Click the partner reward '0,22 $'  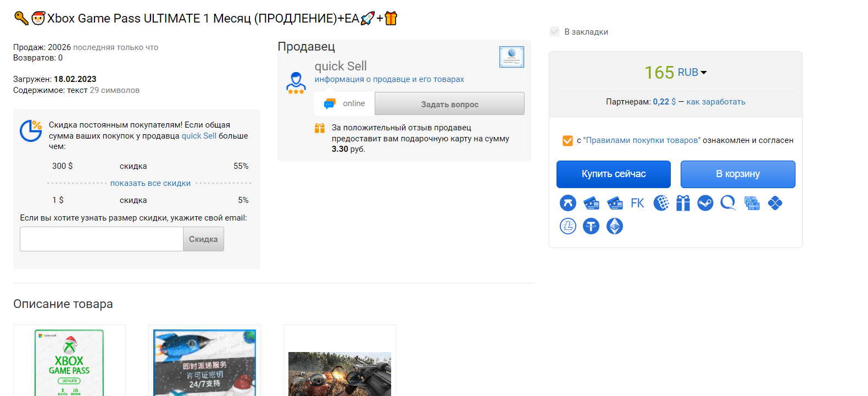(x=665, y=102)
